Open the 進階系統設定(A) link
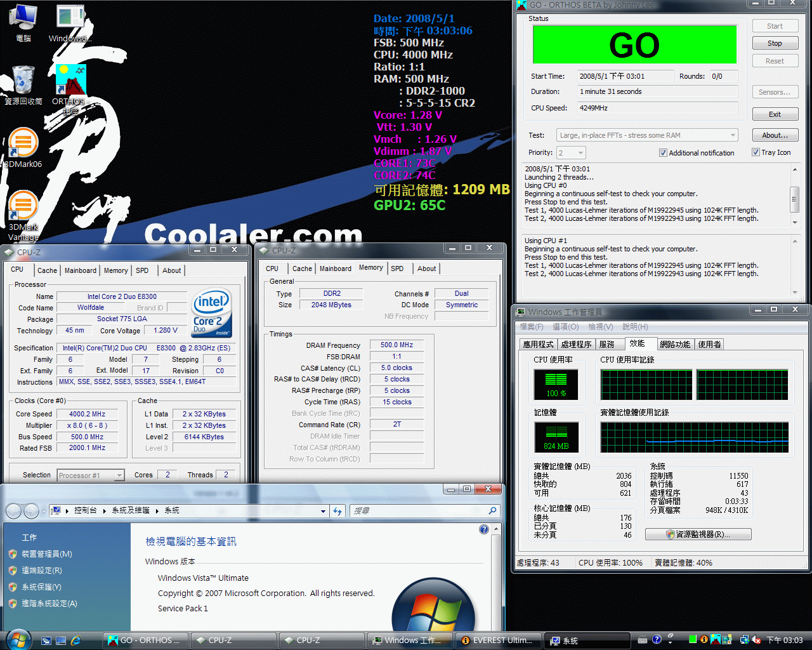This screenshot has width=812, height=650. click(49, 604)
